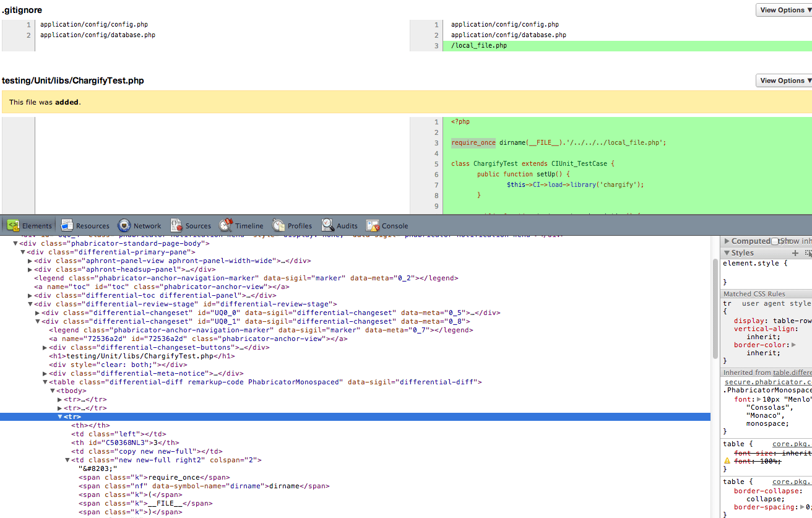Collapse the Styles section
This screenshot has height=518, width=812.
point(727,253)
